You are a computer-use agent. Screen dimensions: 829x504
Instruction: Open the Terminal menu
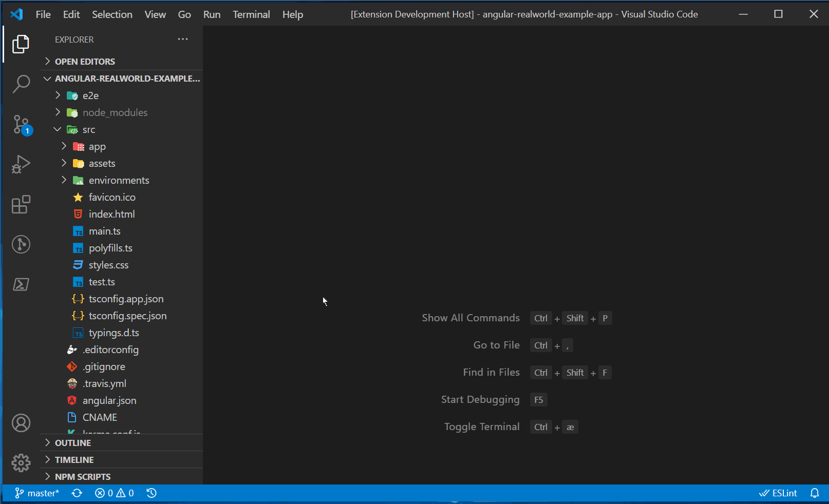pyautogui.click(x=251, y=14)
